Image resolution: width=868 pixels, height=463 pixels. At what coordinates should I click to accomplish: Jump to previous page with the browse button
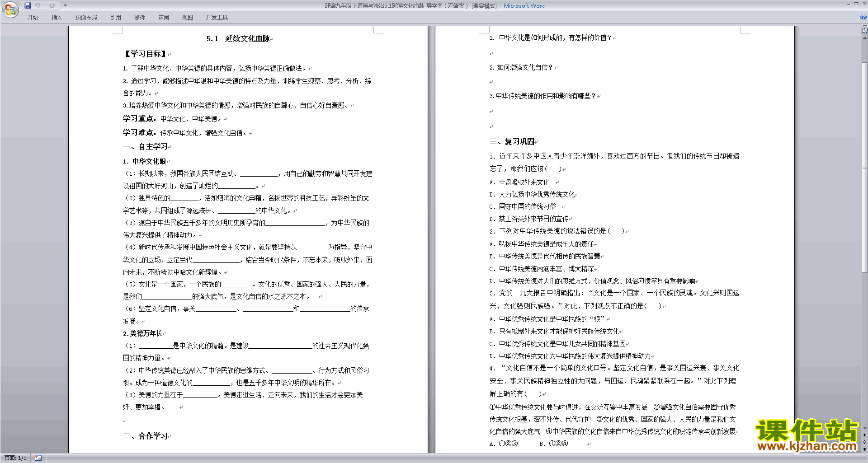[864, 435]
